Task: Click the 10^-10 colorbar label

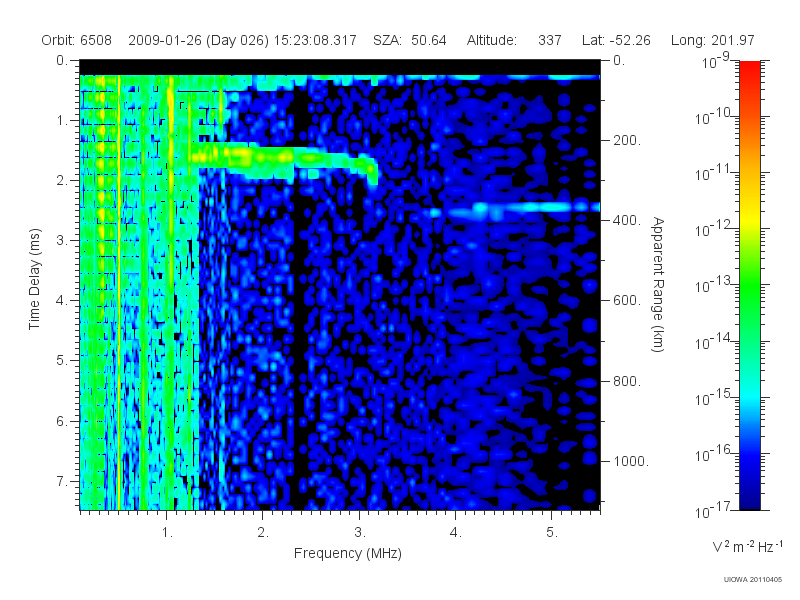Action: click(714, 117)
